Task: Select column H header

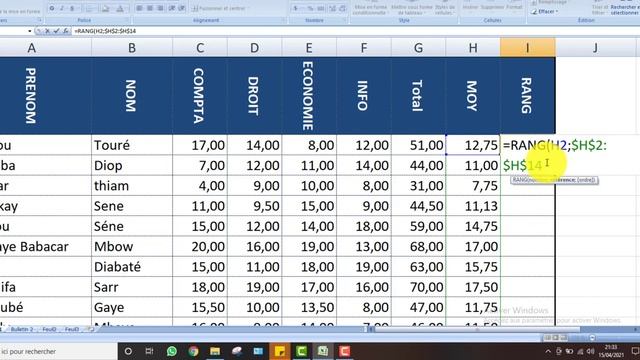Action: pyautogui.click(x=473, y=48)
